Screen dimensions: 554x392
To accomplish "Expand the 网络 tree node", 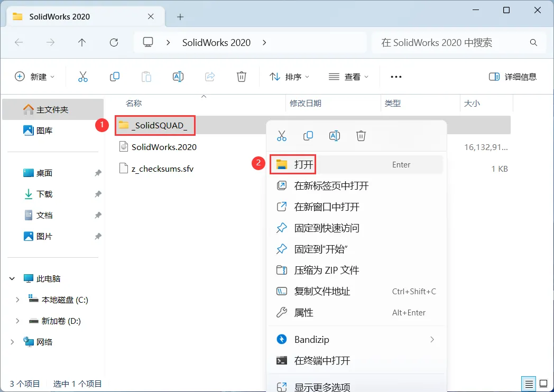I will 12,342.
